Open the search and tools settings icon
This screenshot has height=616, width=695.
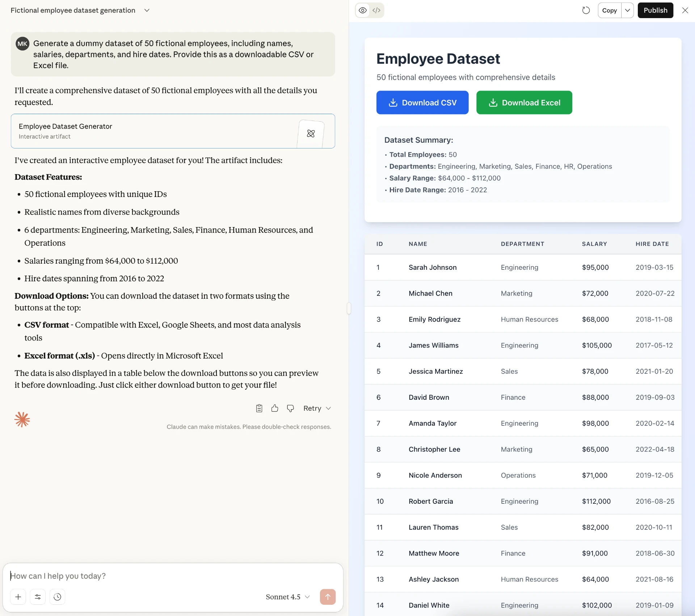(x=38, y=597)
